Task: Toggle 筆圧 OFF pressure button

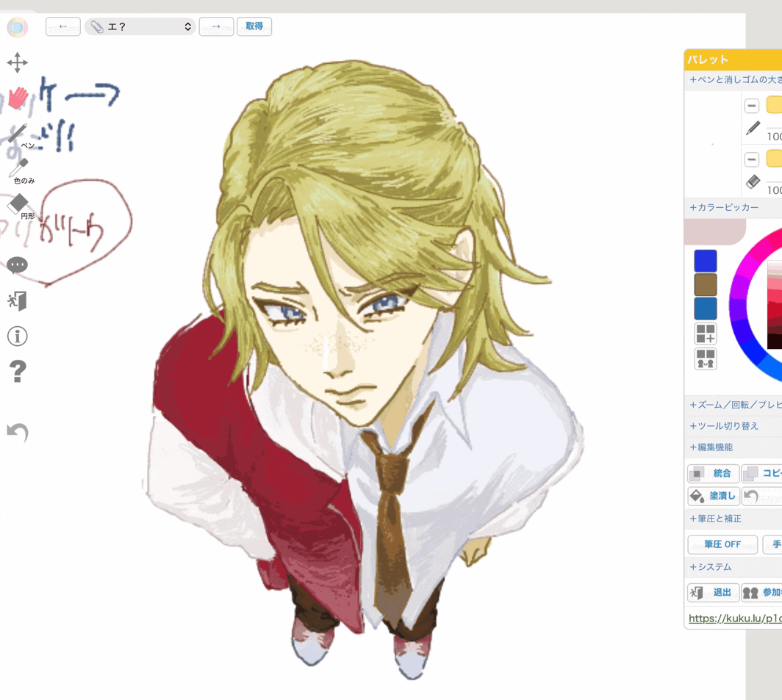Action: tap(722, 544)
